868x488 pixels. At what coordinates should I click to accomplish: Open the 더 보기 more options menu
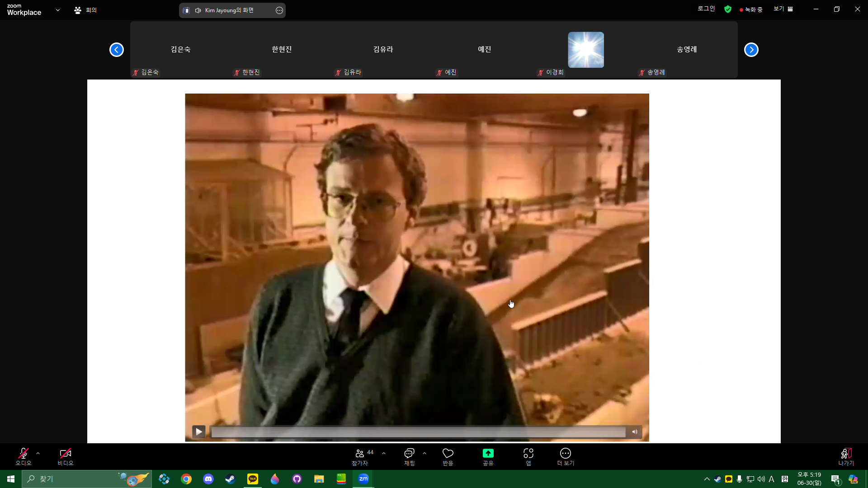566,457
